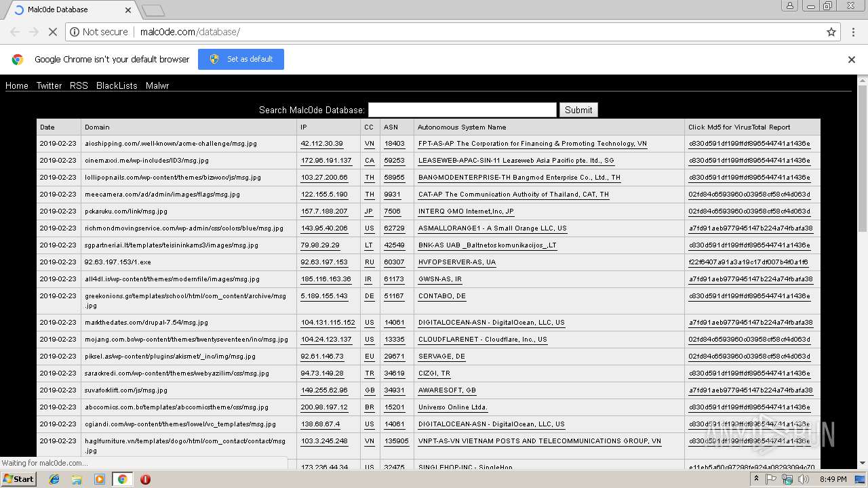Viewport: 868px width, 488px height.
Task: Stop loading the page
Action: [x=53, y=32]
